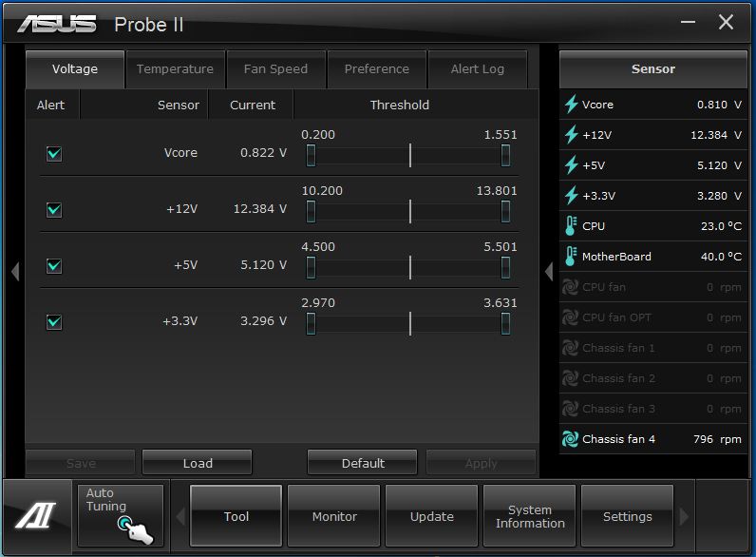Click the Threshold column header
756x557 pixels.
coord(400,105)
